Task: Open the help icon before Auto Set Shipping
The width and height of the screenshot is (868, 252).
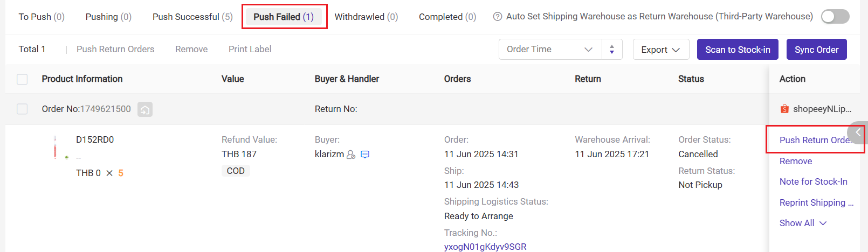Action: [498, 17]
